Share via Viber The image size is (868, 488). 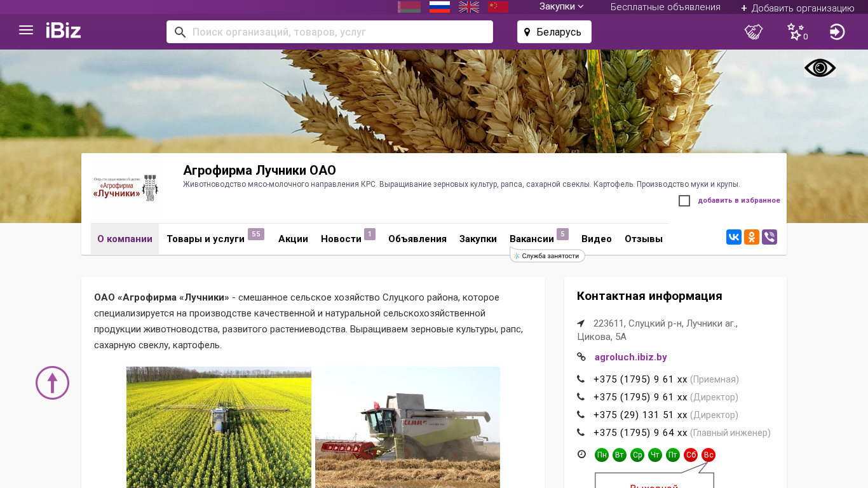pyautogui.click(x=770, y=237)
